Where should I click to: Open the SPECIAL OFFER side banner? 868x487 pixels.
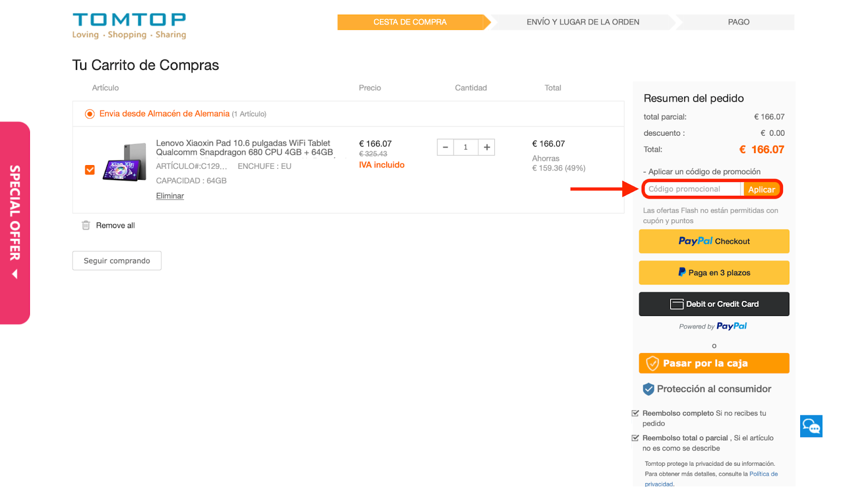pos(15,223)
